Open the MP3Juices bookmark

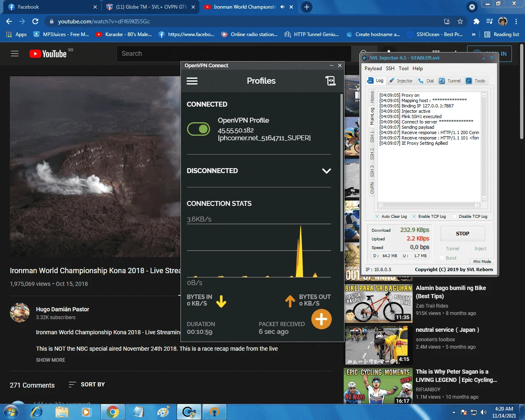61,34
